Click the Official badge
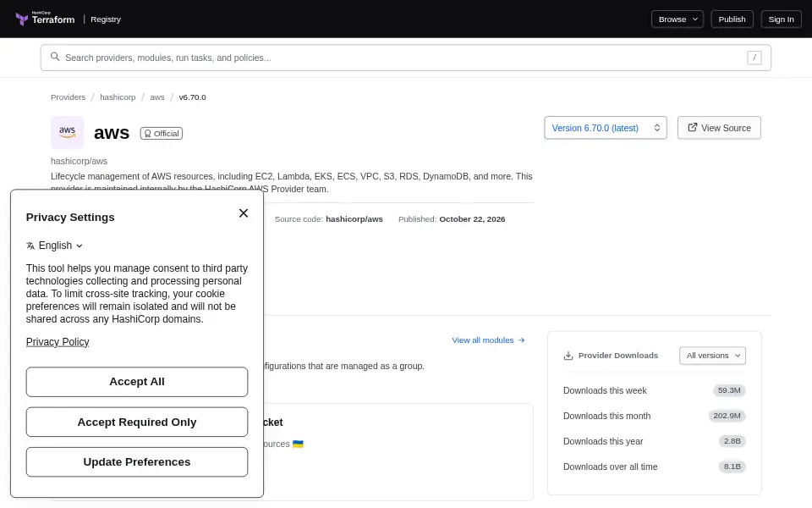 coord(161,133)
